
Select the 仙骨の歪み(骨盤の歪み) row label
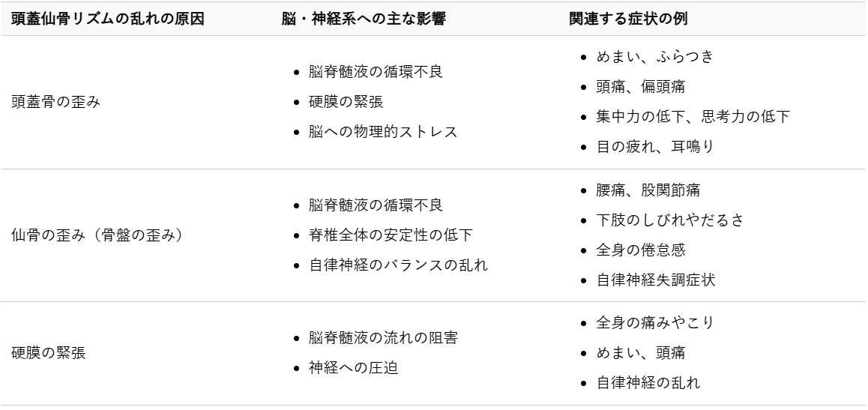[x=97, y=235]
